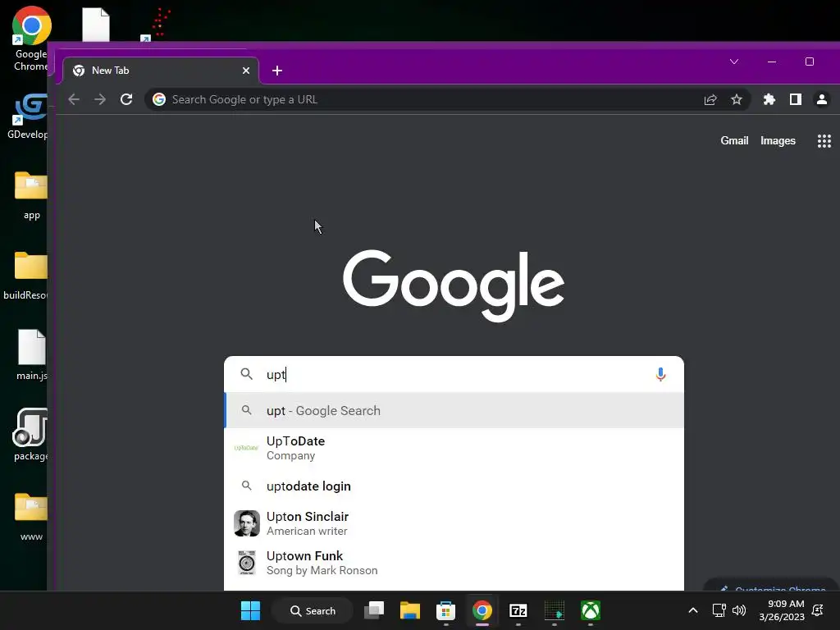Click the magnifier icon in the search box
Viewport: 840px width, 630px height.
point(246,374)
